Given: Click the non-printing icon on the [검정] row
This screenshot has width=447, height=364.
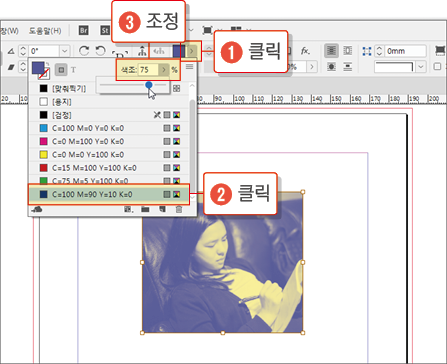Looking at the screenshot, I should pyautogui.click(x=157, y=115).
